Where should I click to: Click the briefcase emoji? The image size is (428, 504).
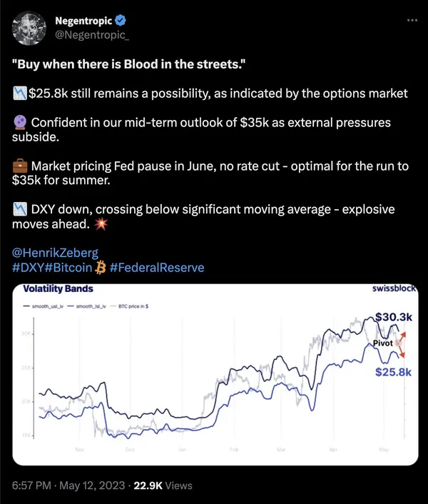coord(20,166)
